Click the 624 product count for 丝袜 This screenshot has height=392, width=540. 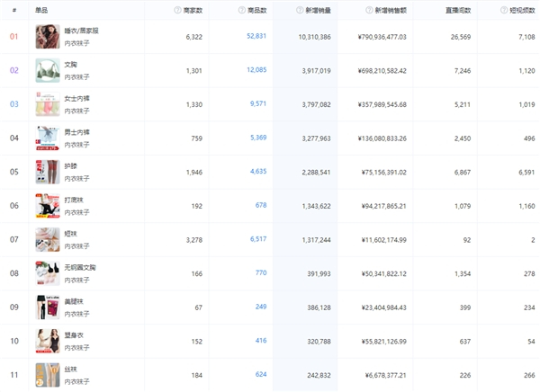261,374
